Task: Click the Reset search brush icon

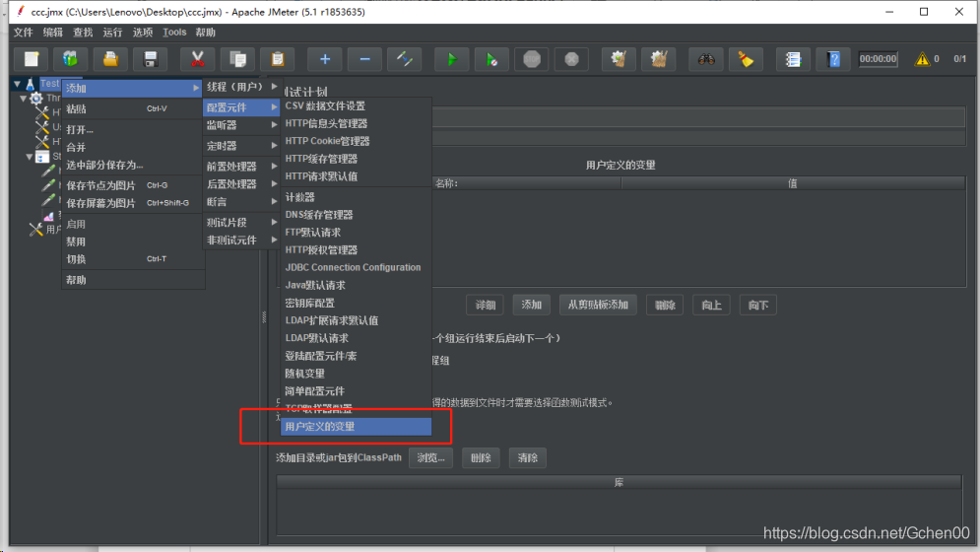Action: tap(747, 59)
